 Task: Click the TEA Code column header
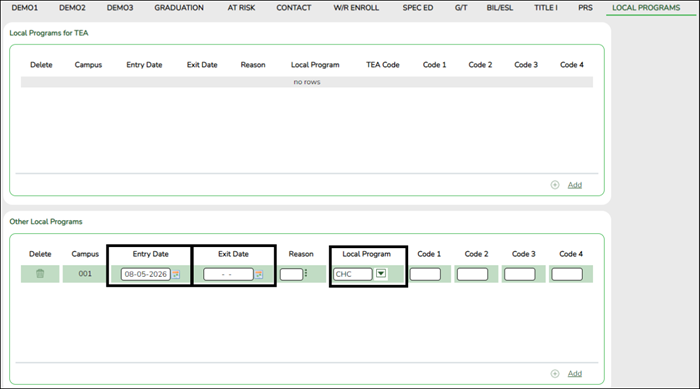pyautogui.click(x=383, y=65)
